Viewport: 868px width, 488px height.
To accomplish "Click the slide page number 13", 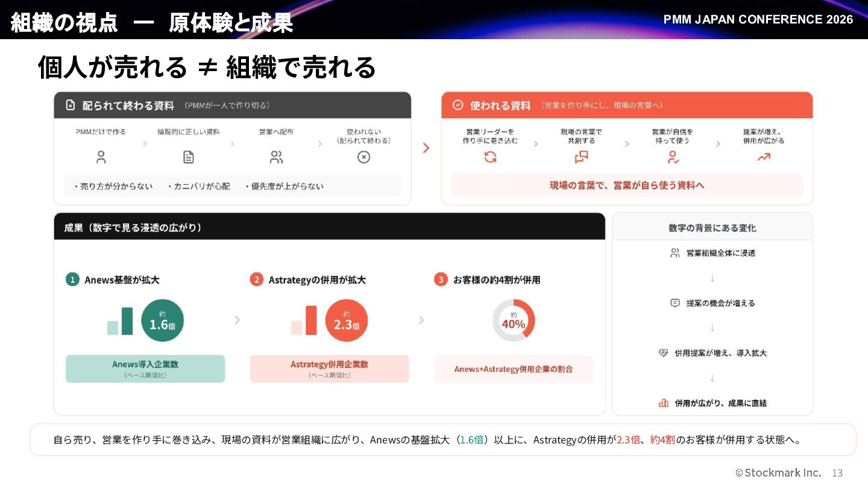I will click(x=837, y=472).
